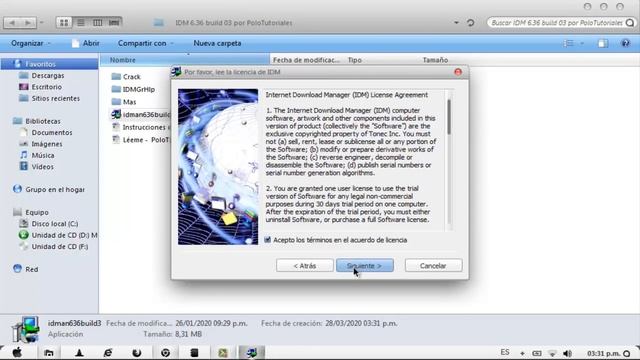Image resolution: width=640 pixels, height=360 pixels.
Task: Sort by Fecha de modificación column
Action: (307, 60)
